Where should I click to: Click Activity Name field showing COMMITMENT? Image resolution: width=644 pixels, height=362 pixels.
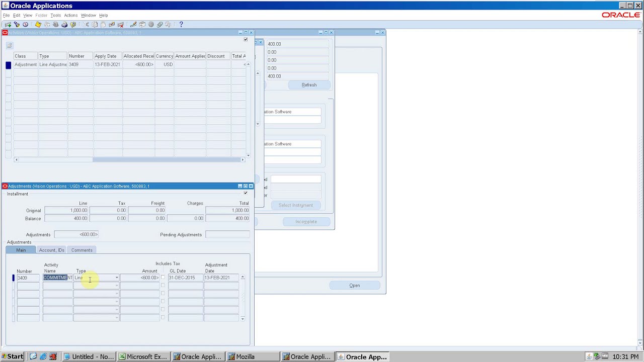[x=58, y=278]
